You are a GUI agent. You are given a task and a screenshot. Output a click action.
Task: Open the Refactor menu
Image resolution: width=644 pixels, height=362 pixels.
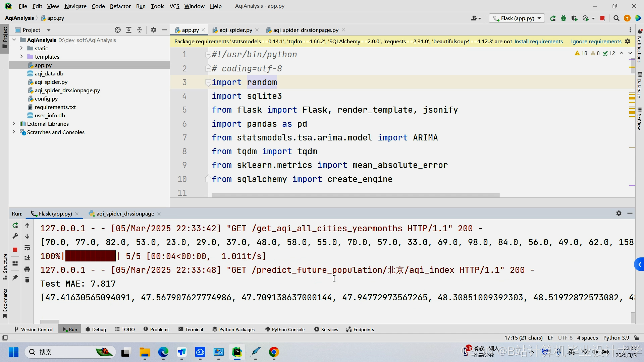[120, 6]
